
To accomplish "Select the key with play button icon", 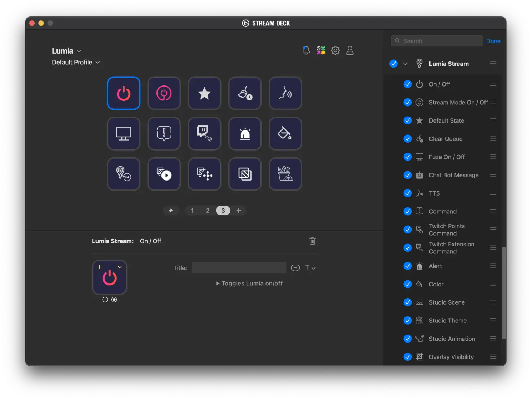I will (x=164, y=174).
